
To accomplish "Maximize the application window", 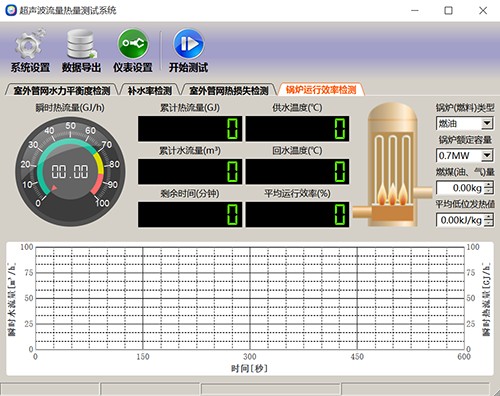I will (x=449, y=10).
